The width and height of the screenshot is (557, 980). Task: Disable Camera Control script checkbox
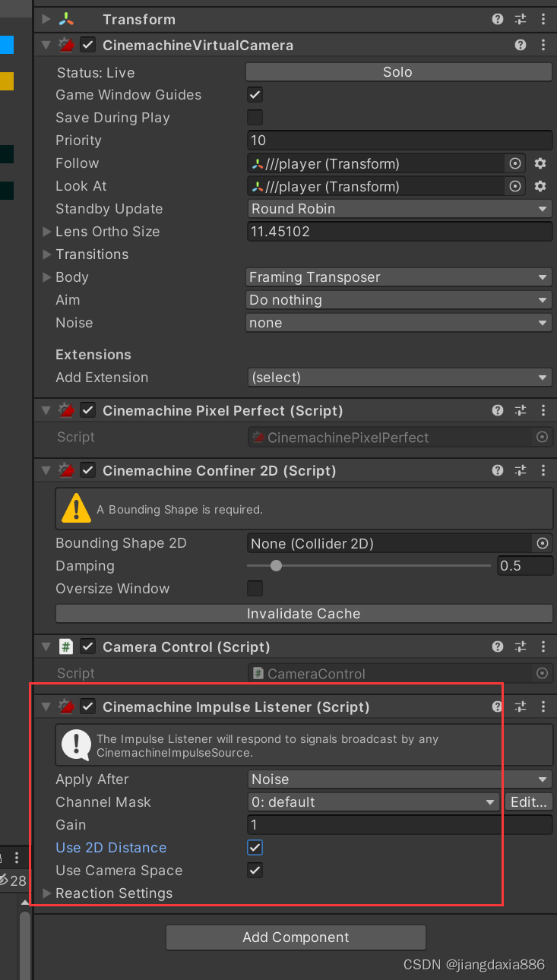(x=88, y=646)
